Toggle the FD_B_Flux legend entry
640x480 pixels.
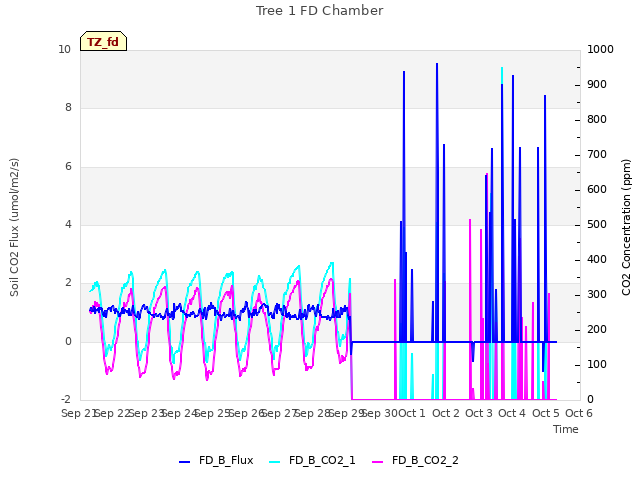tap(216, 460)
